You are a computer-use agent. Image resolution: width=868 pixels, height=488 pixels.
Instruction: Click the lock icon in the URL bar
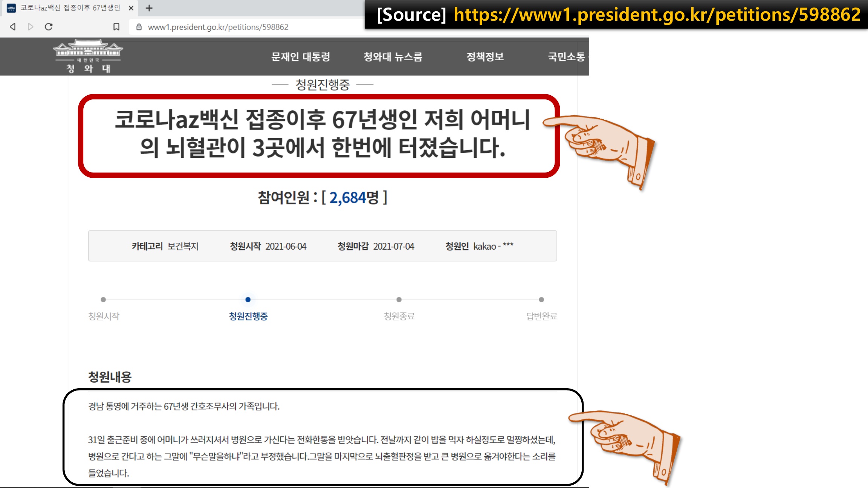(139, 27)
